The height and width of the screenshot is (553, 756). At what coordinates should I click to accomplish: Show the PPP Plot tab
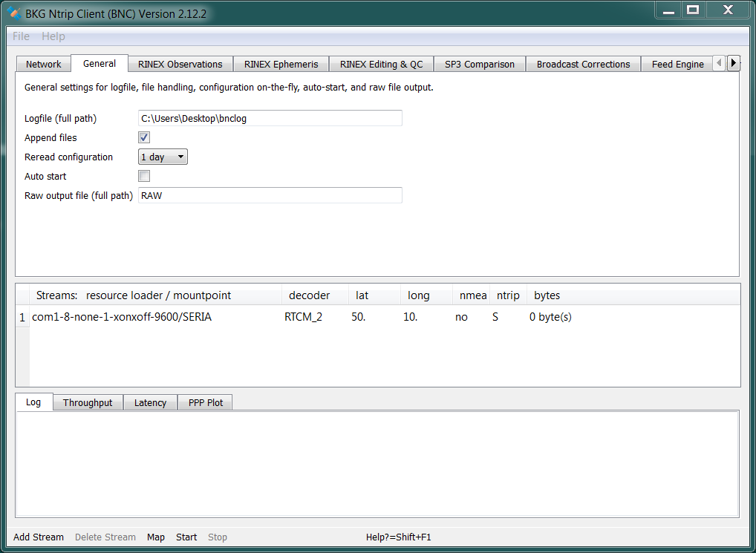pos(206,403)
